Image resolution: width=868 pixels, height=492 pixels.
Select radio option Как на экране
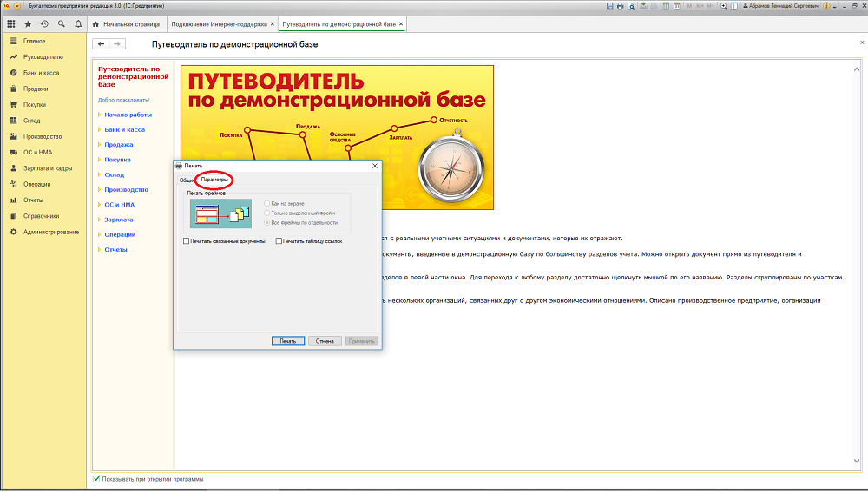pyautogui.click(x=266, y=204)
